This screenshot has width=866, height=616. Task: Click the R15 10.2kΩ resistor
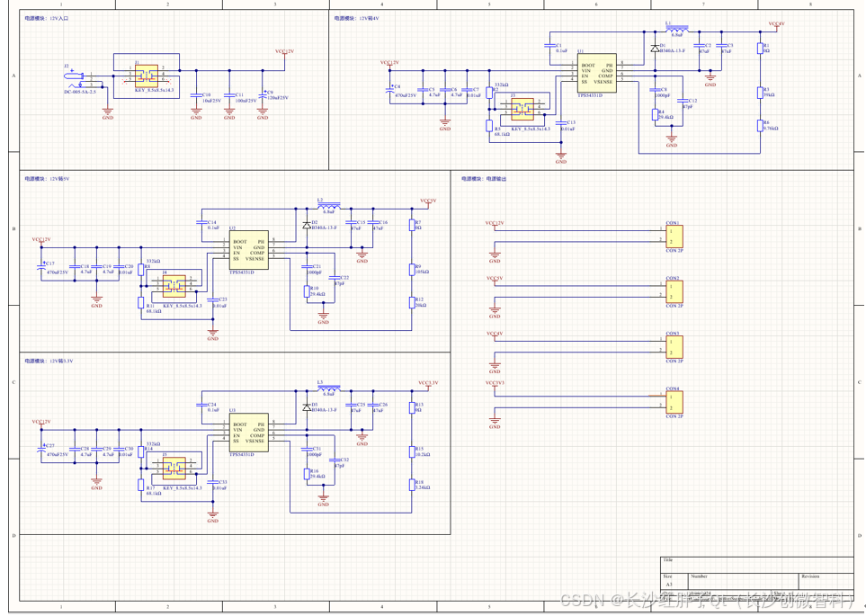click(x=412, y=450)
